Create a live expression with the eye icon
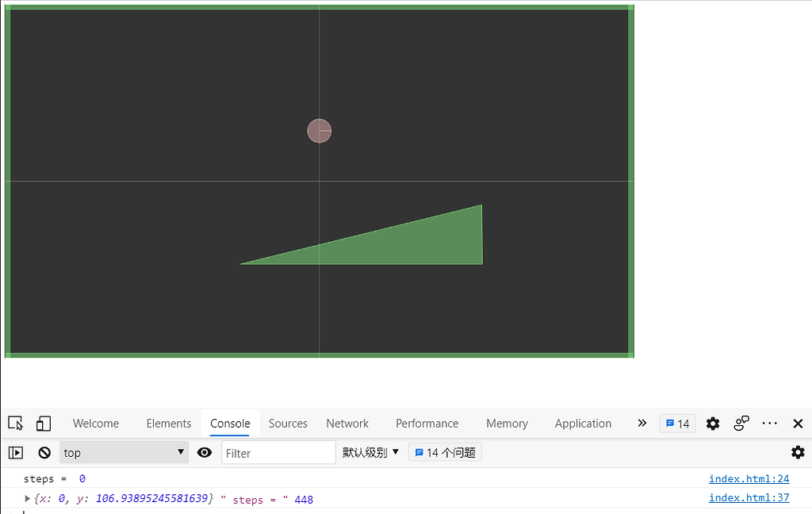812x514 pixels. 204,452
